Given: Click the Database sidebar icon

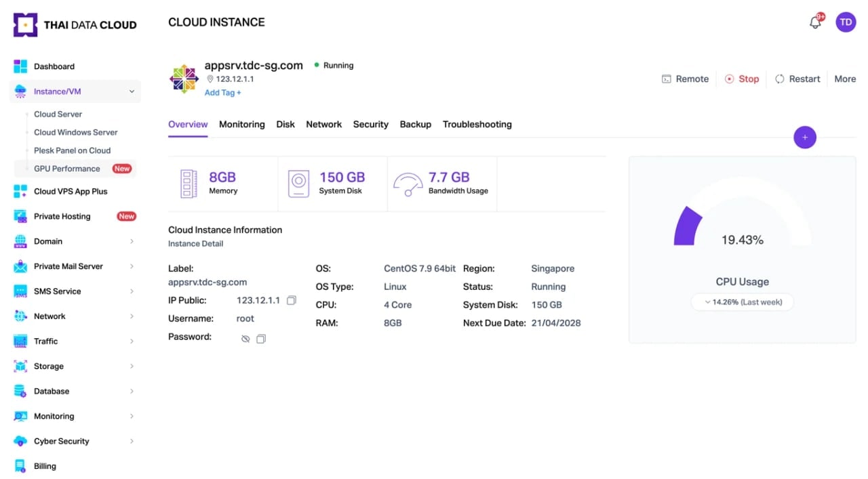Looking at the screenshot, I should click(20, 392).
